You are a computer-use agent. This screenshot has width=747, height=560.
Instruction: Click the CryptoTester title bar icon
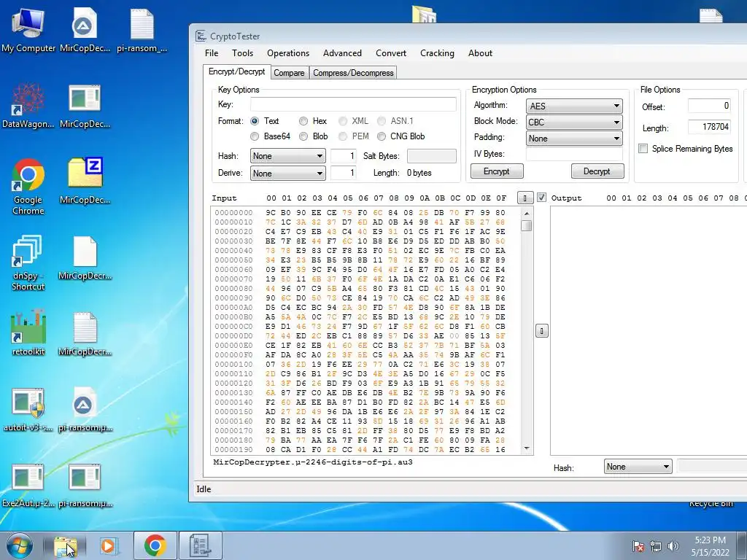click(201, 36)
